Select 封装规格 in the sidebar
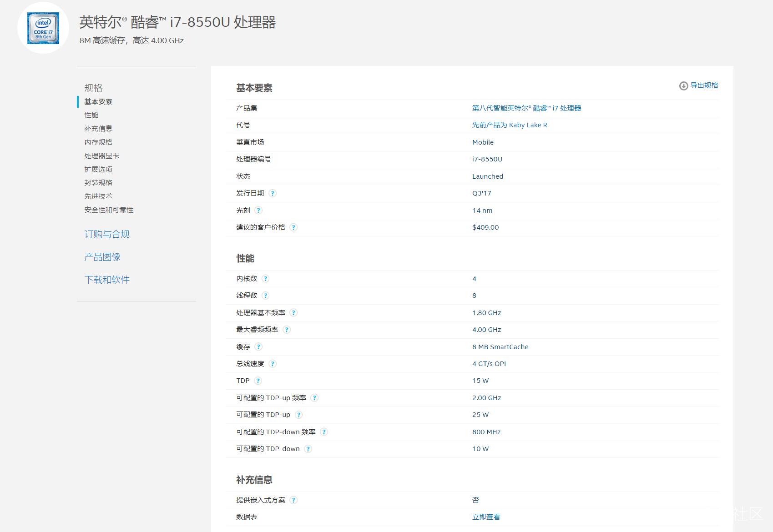This screenshot has height=532, width=773. 98,183
